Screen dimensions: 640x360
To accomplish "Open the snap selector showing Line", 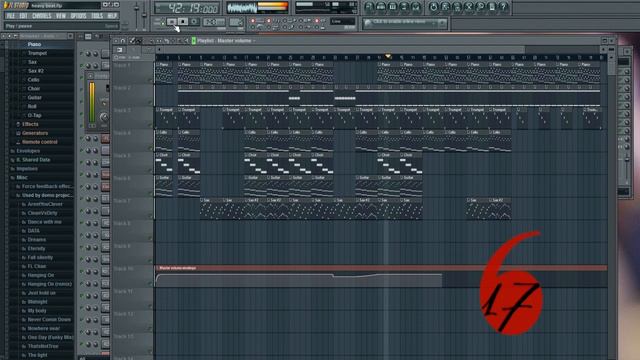I will (x=342, y=21).
